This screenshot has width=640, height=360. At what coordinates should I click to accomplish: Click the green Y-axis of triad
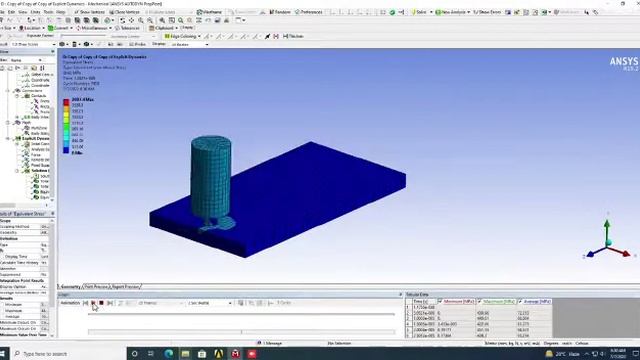(x=607, y=233)
